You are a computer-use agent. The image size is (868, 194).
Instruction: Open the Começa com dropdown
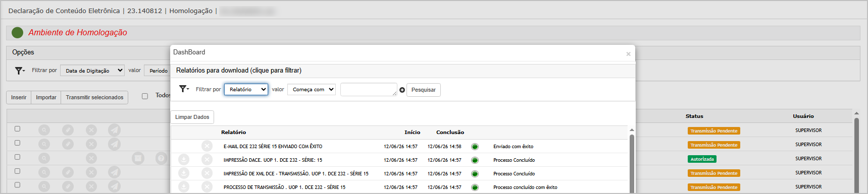point(312,89)
